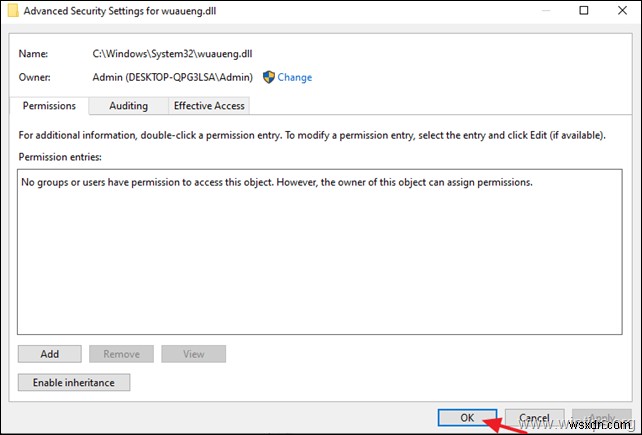Viewport: 642px width, 435px height.
Task: Click the folder icon in the title bar
Action: (x=13, y=11)
